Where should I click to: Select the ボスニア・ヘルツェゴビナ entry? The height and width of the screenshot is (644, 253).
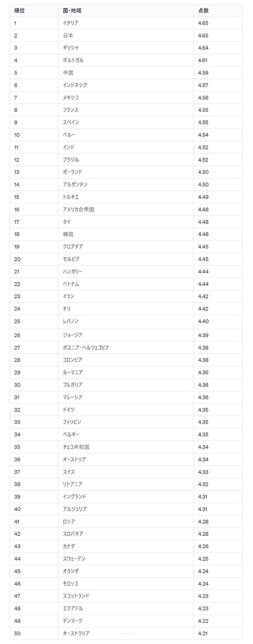coord(86,348)
